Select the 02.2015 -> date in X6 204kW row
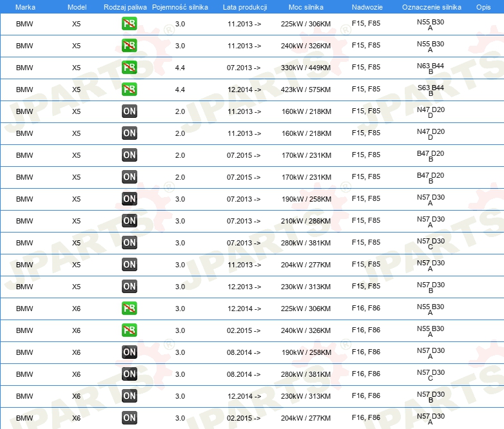 pos(244,418)
